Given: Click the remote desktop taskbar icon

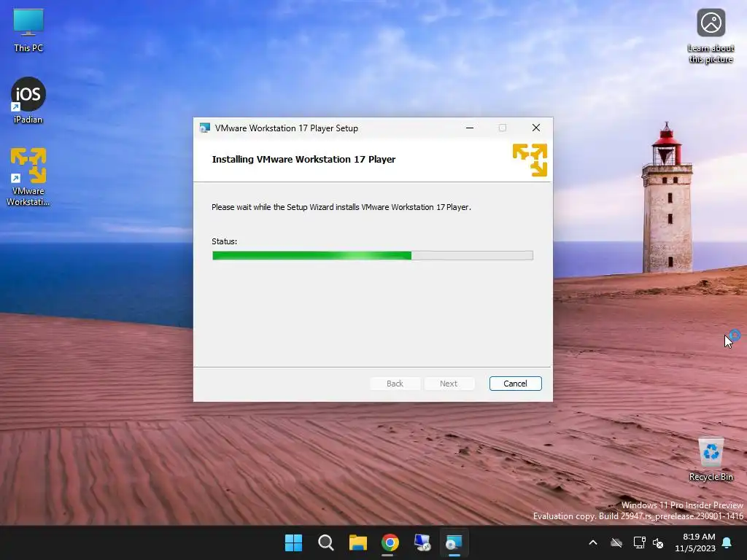Looking at the screenshot, I should [422, 542].
